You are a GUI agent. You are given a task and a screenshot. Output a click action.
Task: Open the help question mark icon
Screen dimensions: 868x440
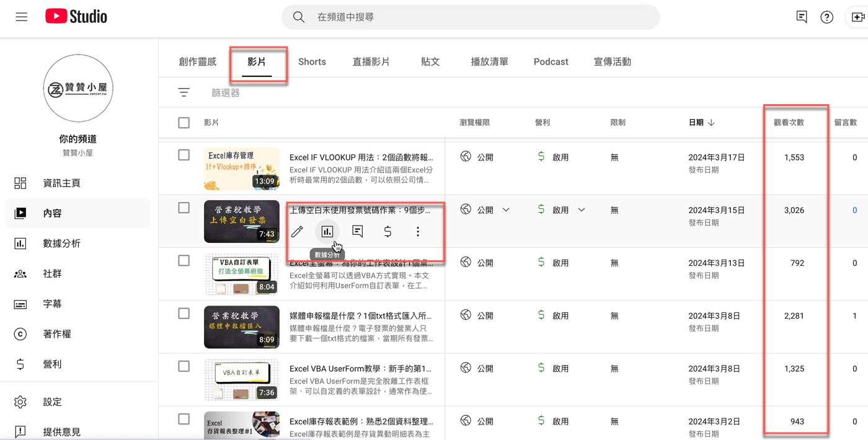[827, 17]
